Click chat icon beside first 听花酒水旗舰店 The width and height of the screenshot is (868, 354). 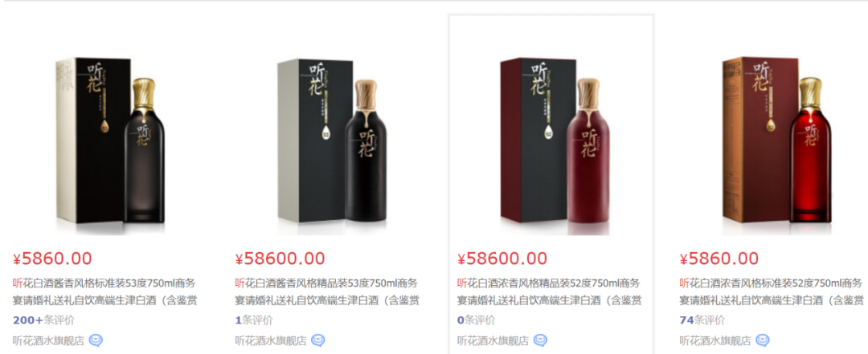tap(96, 340)
